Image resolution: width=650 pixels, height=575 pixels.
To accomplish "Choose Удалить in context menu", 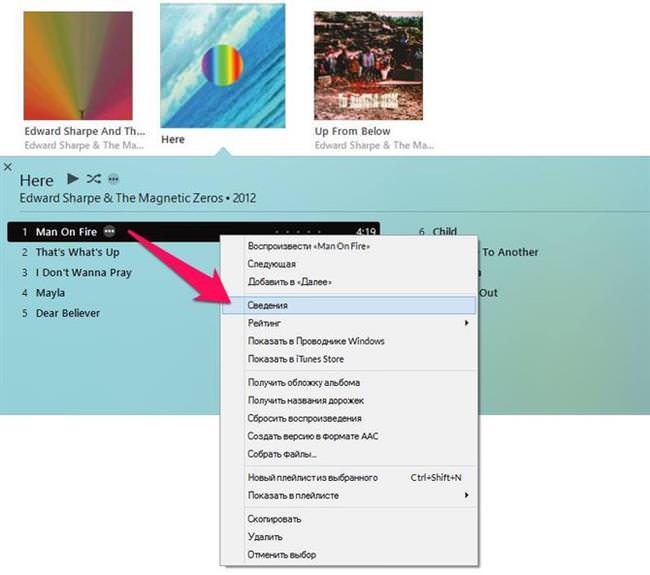I will click(349, 536).
